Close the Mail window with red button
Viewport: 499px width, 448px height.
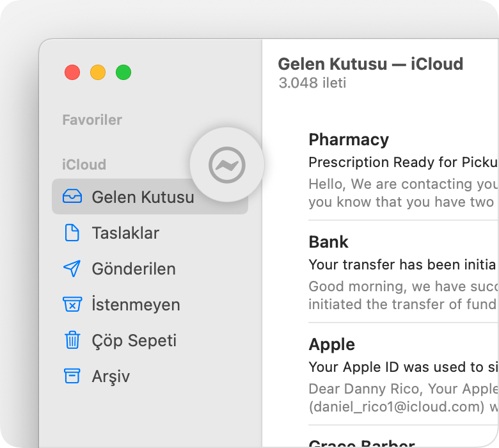point(72,72)
